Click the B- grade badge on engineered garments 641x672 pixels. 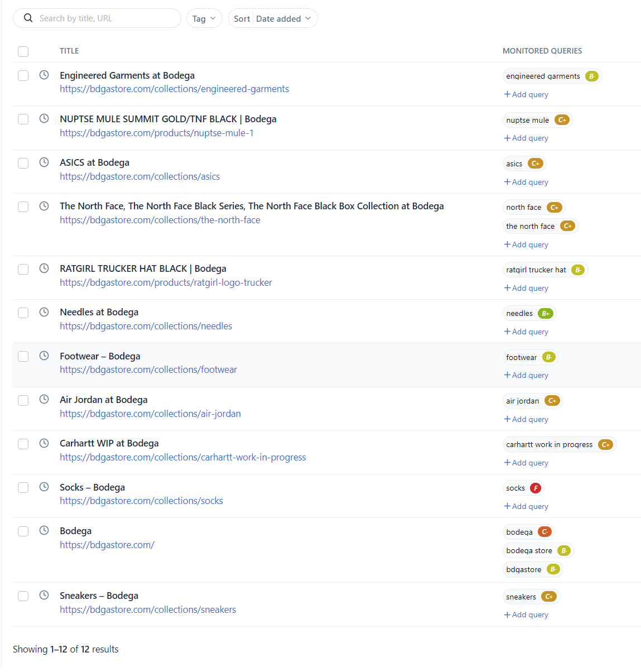(592, 76)
